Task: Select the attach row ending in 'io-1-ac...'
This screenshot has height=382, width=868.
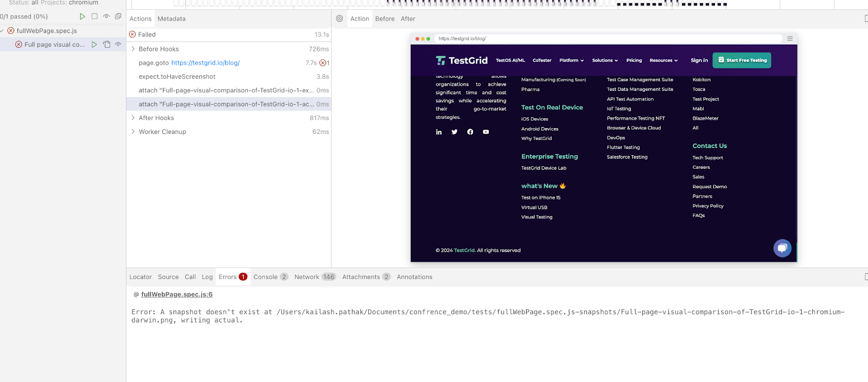Action: coord(229,104)
